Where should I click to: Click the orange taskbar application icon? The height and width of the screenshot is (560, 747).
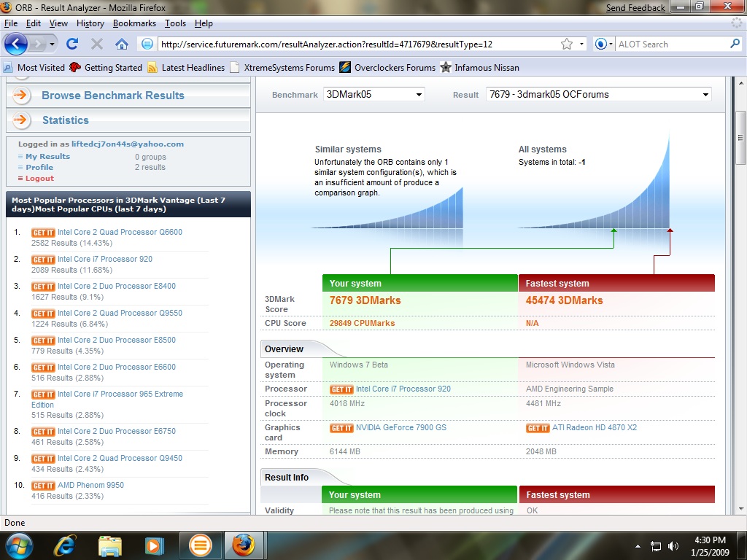tap(200, 545)
